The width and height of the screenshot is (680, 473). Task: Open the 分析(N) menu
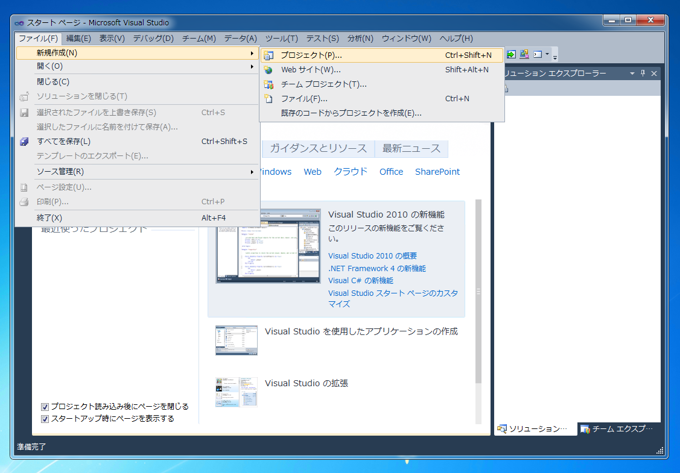[360, 39]
